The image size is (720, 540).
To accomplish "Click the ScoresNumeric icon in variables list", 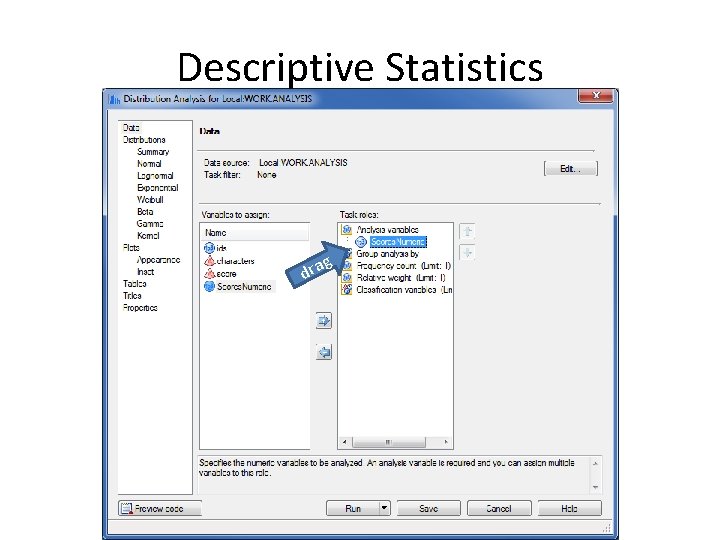I will 209,287.
